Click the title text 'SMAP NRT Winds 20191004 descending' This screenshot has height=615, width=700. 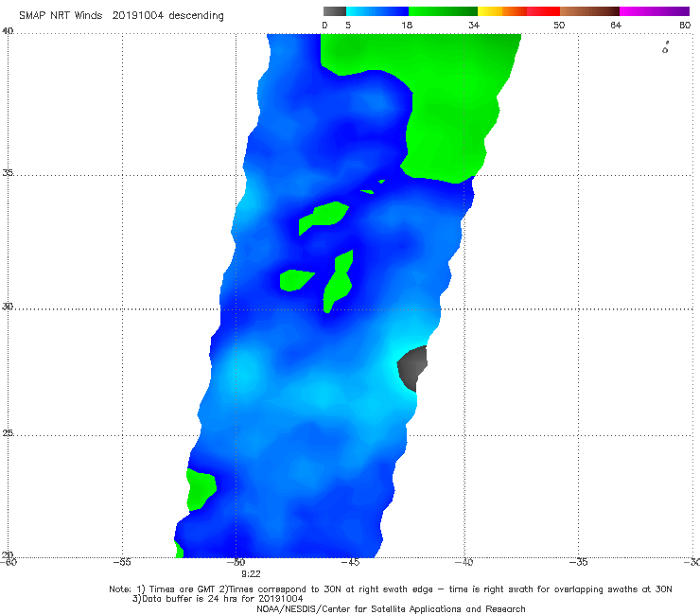pos(121,15)
